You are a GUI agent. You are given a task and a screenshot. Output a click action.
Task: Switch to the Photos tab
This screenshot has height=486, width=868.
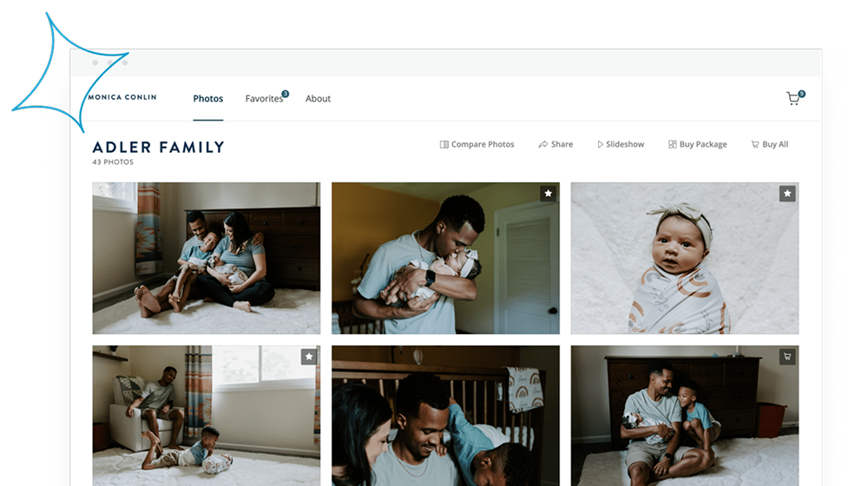pos(208,99)
